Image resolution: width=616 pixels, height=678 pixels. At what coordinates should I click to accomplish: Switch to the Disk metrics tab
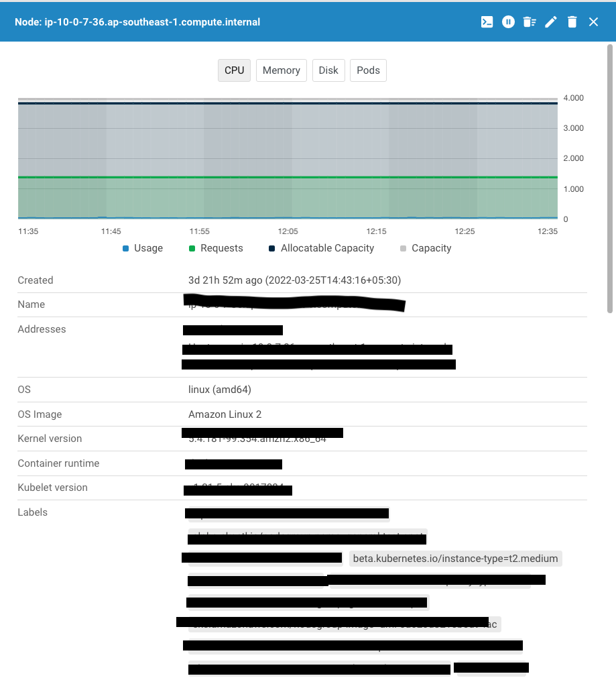pos(328,70)
